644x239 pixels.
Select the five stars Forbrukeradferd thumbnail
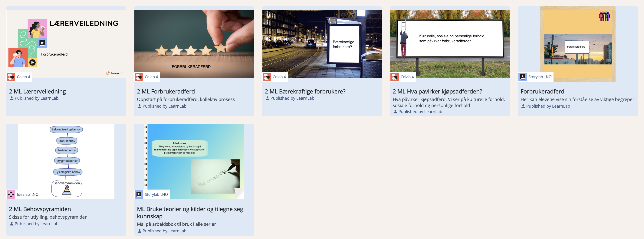pyautogui.click(x=194, y=44)
